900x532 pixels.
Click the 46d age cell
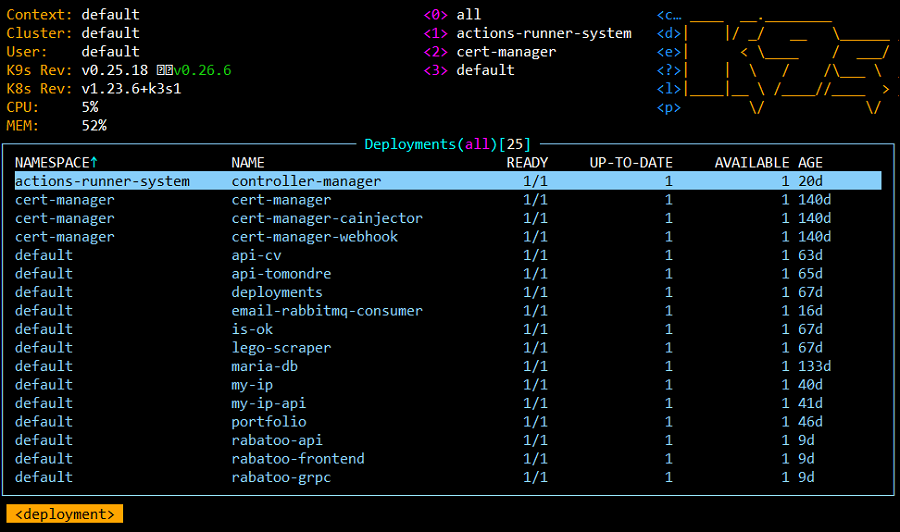pos(810,421)
